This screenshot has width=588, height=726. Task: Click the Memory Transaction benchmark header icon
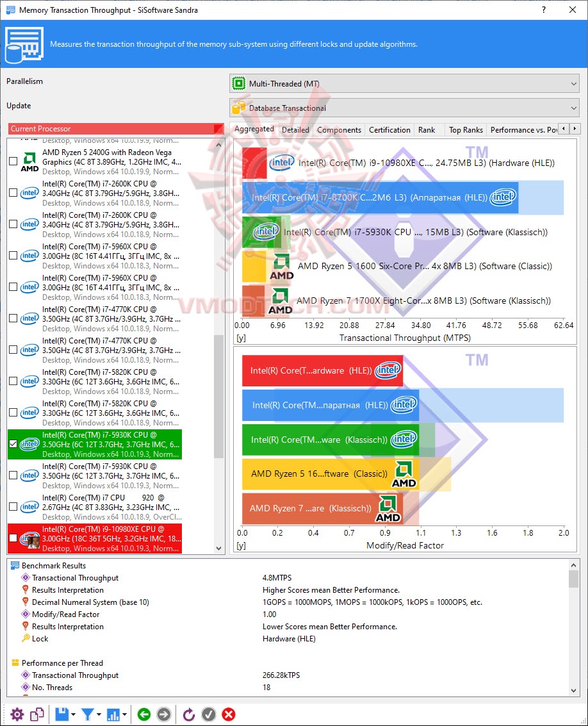click(24, 44)
